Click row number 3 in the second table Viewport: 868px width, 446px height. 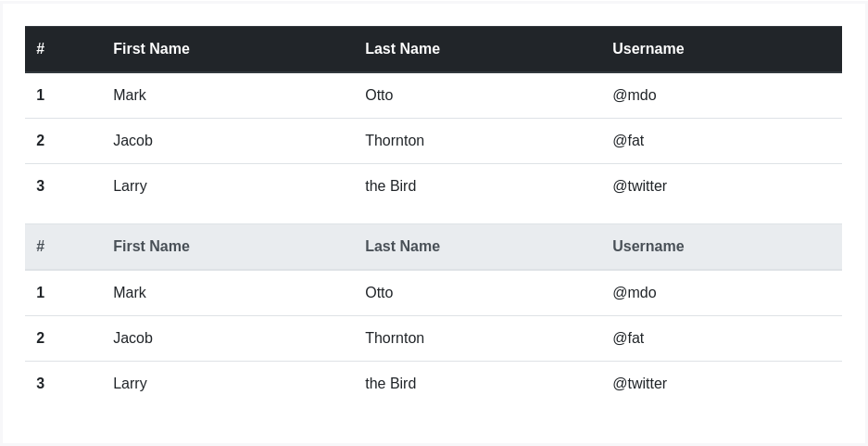[x=41, y=384]
